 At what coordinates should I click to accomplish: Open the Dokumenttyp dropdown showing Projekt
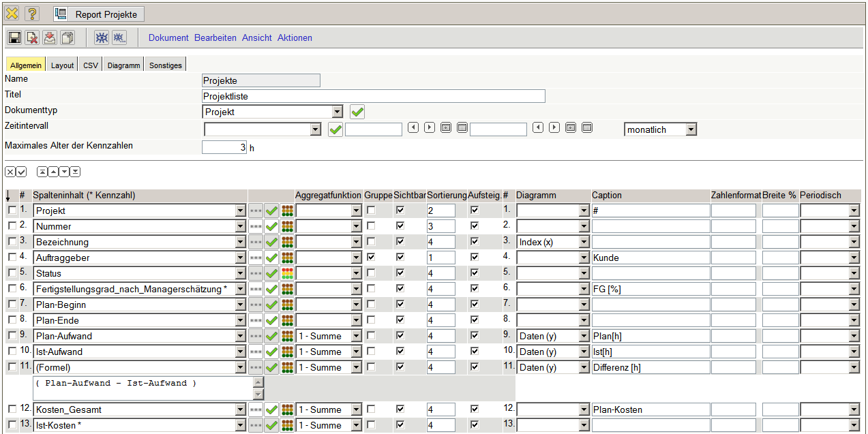coord(337,112)
